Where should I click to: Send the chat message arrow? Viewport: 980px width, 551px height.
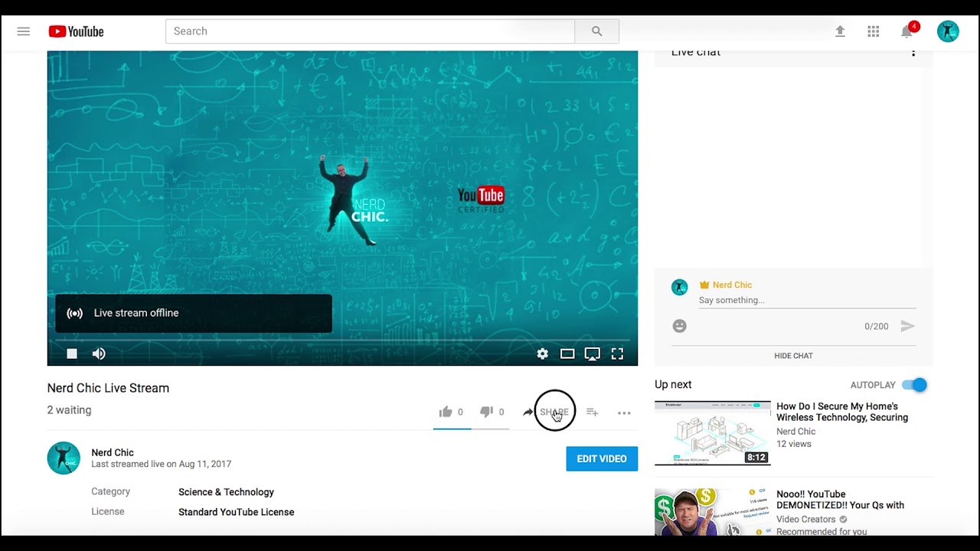pyautogui.click(x=907, y=326)
